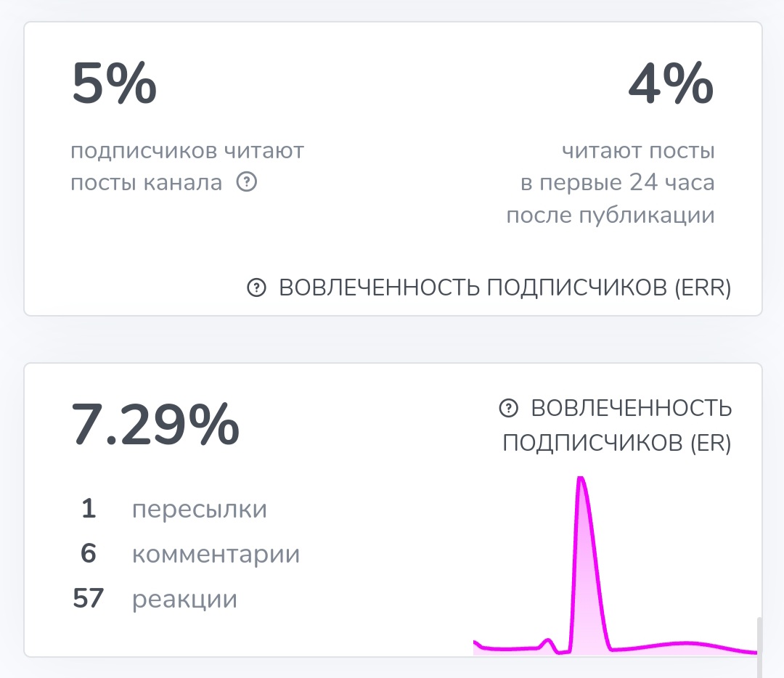Click "подписчиков читают посты канала" description
Viewport: 784px width, 678px height.
187,167
